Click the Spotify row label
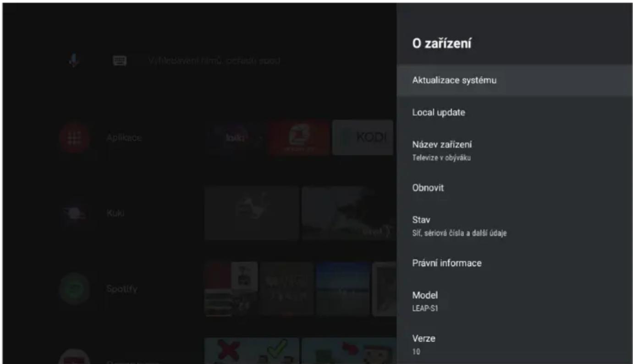Viewport: 633px width, 364px height. click(x=122, y=289)
